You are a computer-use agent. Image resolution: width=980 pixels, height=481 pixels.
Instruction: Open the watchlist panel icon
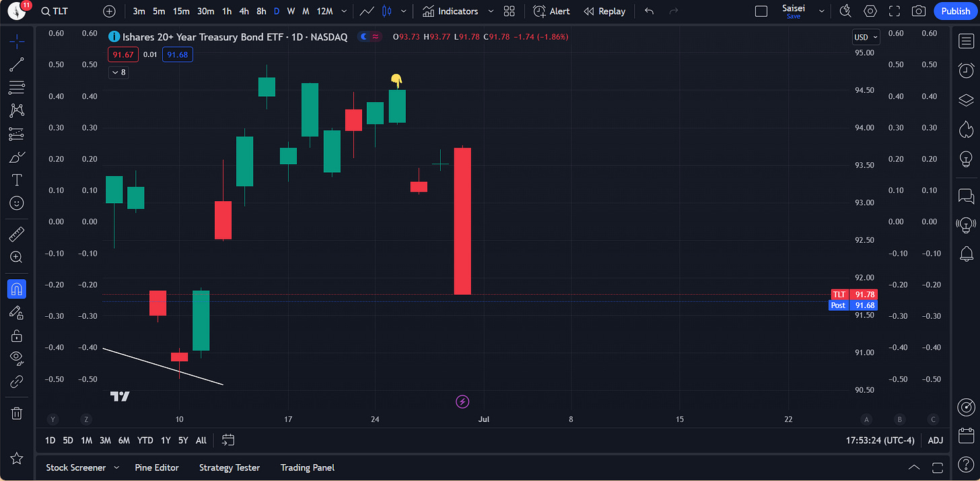(966, 42)
